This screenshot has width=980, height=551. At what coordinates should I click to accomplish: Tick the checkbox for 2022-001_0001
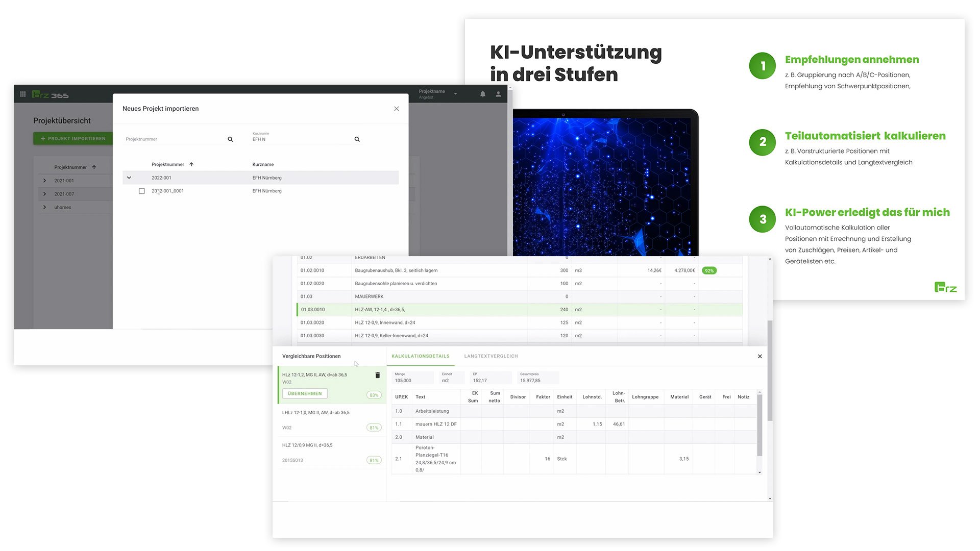(142, 191)
